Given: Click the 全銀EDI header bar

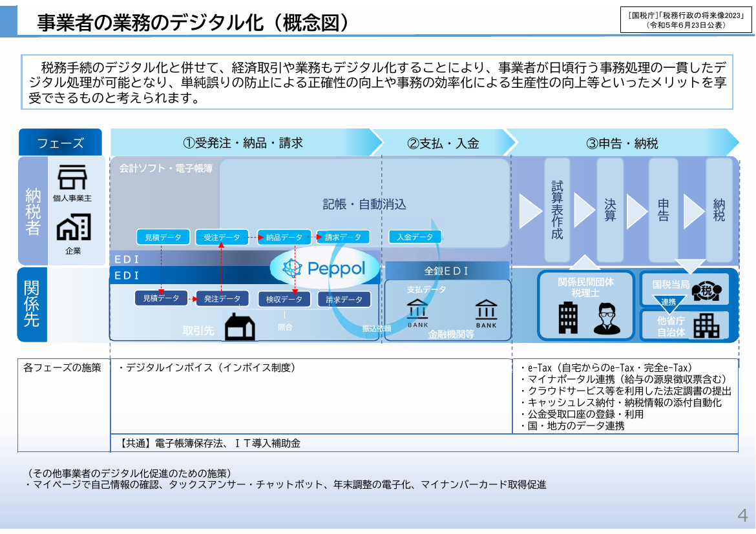Looking at the screenshot, I should [447, 271].
